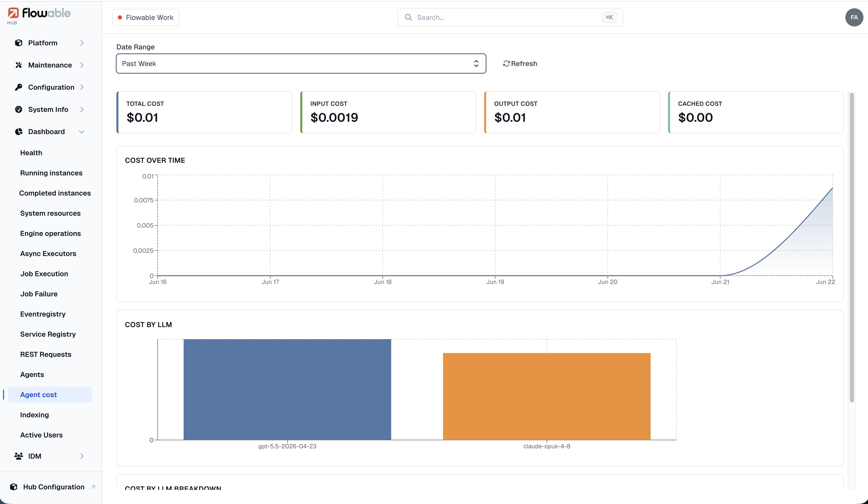The image size is (868, 504).
Task: Click the "Jun 21" axis label
Action: [x=720, y=282]
